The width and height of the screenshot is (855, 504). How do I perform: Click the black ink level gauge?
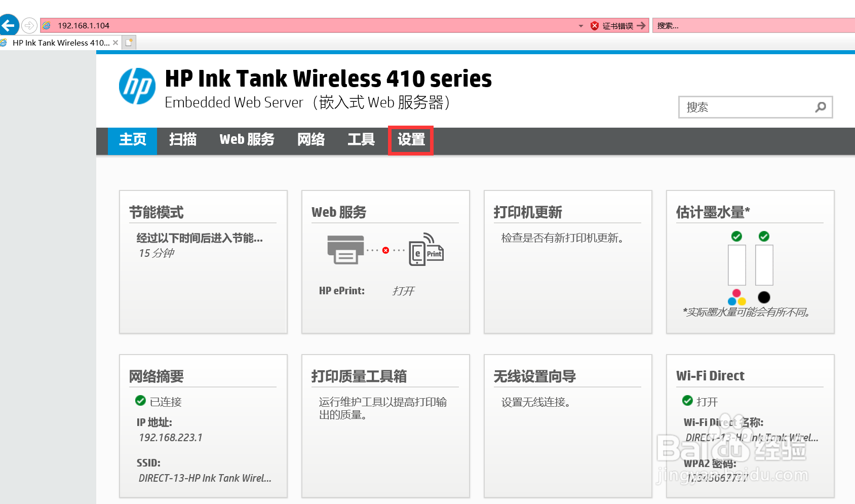pos(764,265)
